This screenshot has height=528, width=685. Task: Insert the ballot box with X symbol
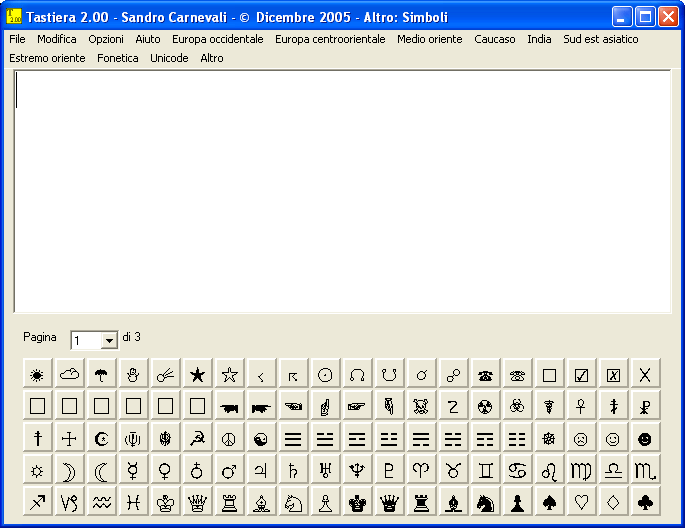click(613, 374)
